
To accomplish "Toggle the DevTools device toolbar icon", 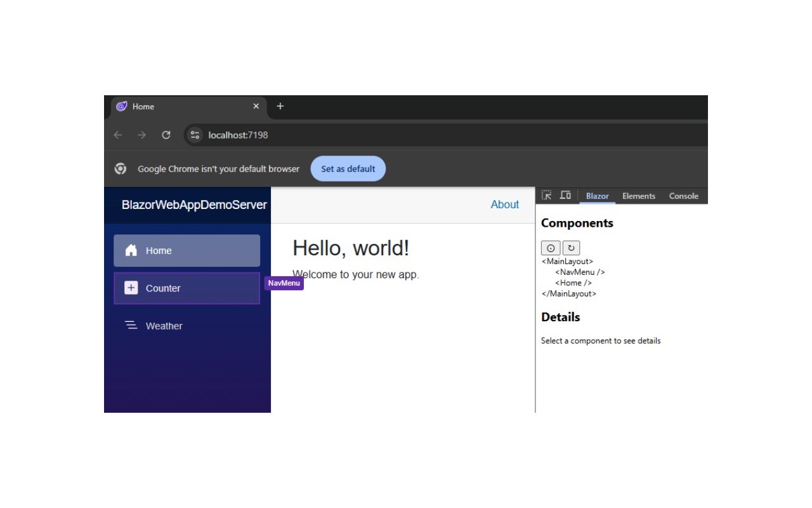I will [565, 196].
